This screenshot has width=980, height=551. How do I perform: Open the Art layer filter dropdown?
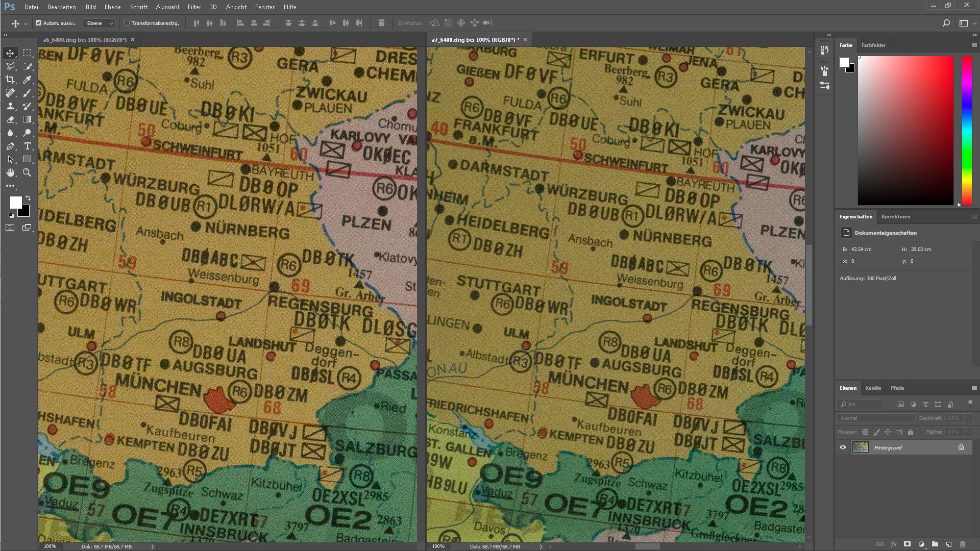(860, 404)
